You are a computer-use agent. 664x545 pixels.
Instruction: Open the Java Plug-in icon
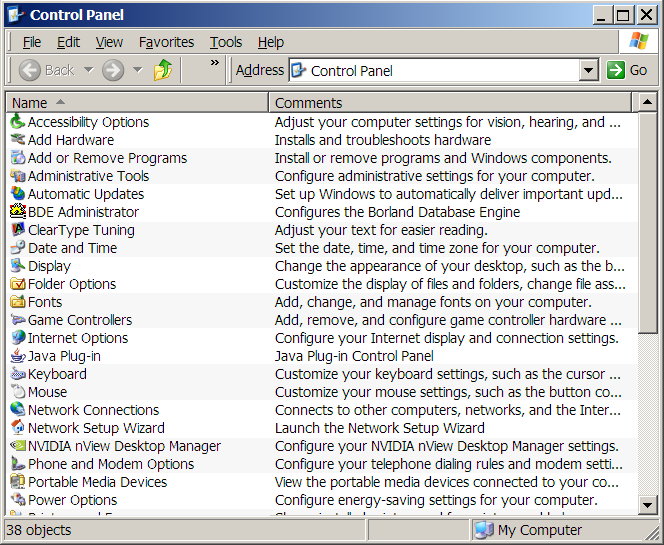coord(18,356)
